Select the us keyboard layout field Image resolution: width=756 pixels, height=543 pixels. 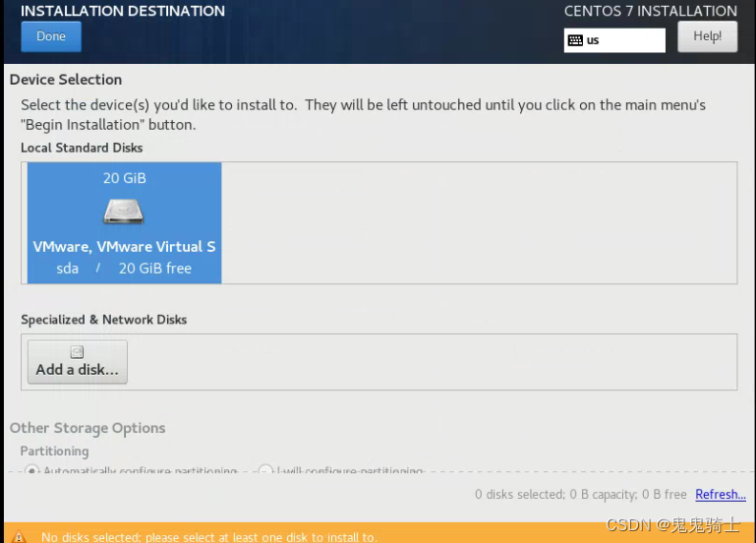click(x=614, y=40)
